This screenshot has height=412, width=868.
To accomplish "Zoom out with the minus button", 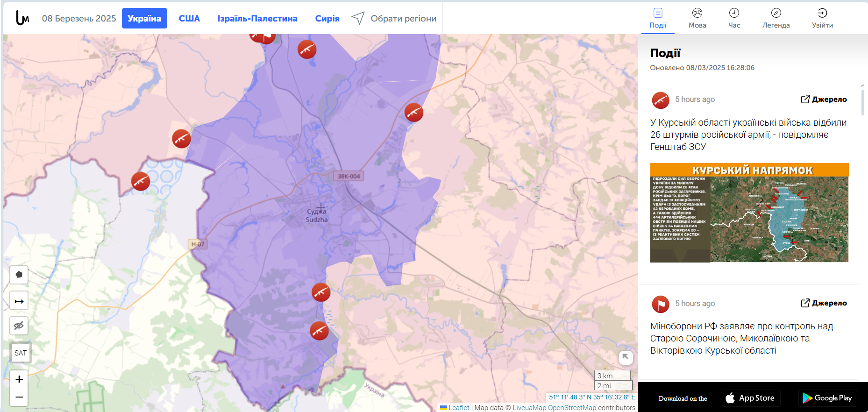I will [x=19, y=397].
